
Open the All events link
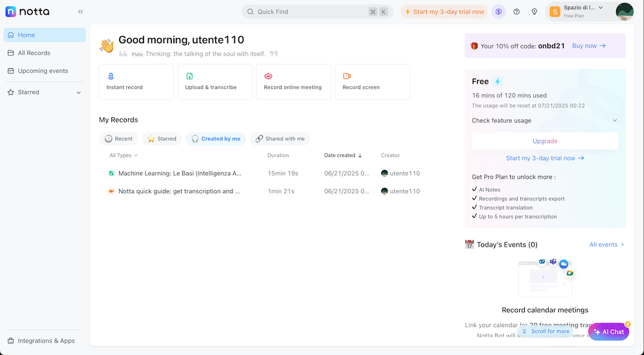tap(607, 244)
